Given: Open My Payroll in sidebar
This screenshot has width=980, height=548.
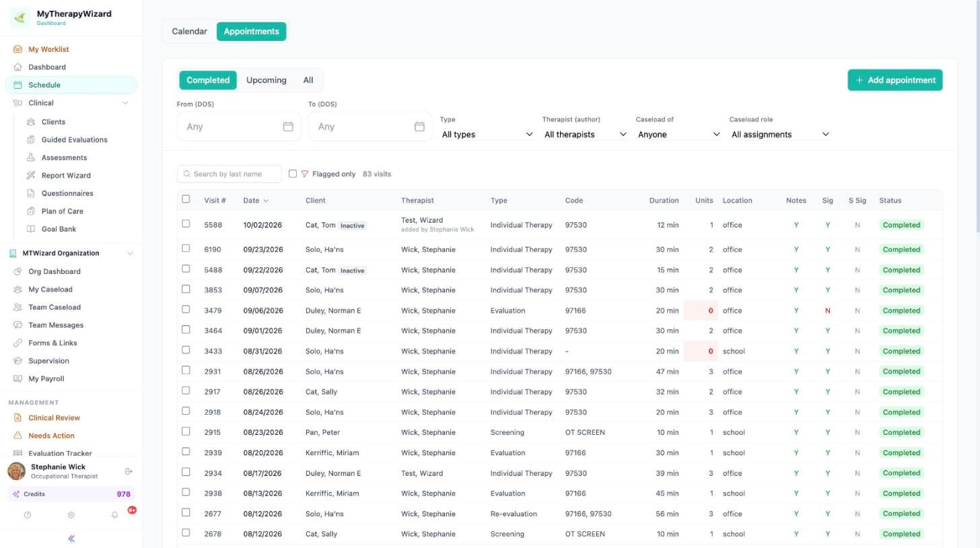Looking at the screenshot, I should click(46, 379).
